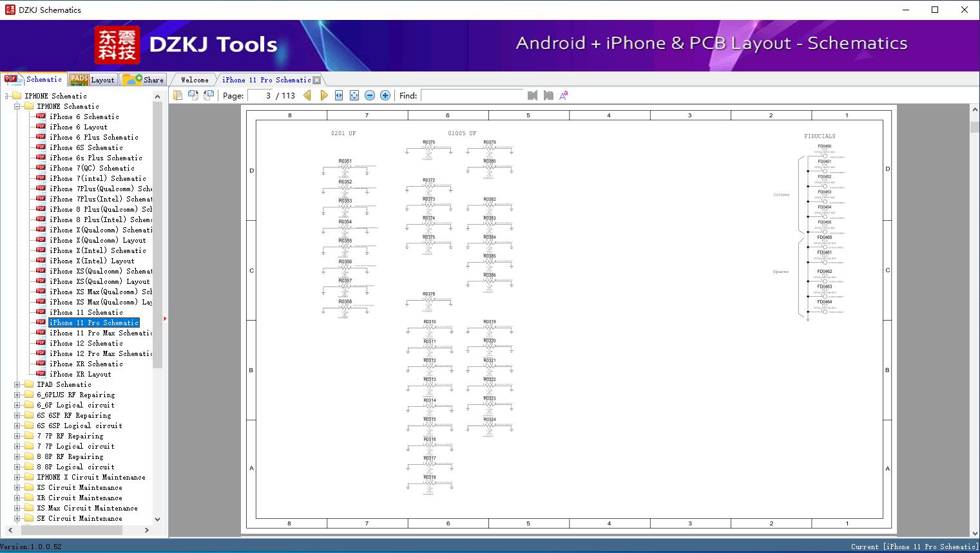The height and width of the screenshot is (553, 980).
Task: Click the PDF icon beside iPhone 12 Schematic
Action: pos(41,342)
